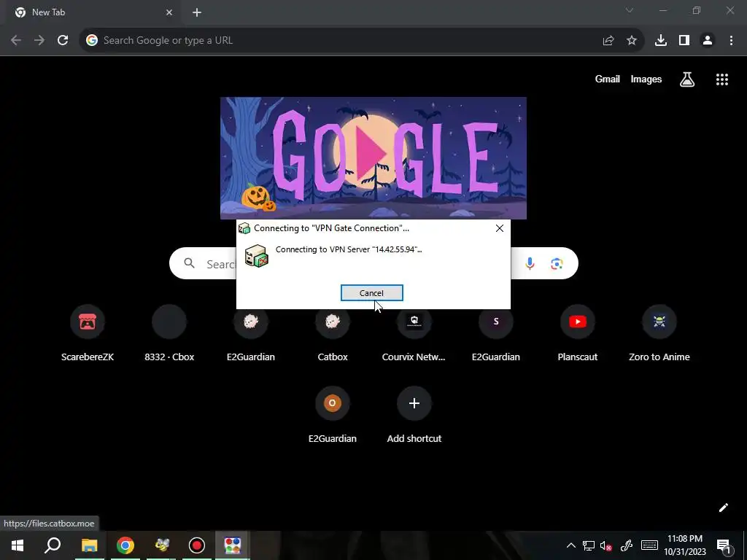Image resolution: width=747 pixels, height=560 pixels.
Task: Open the screen recorder taskbar app
Action: (x=197, y=545)
